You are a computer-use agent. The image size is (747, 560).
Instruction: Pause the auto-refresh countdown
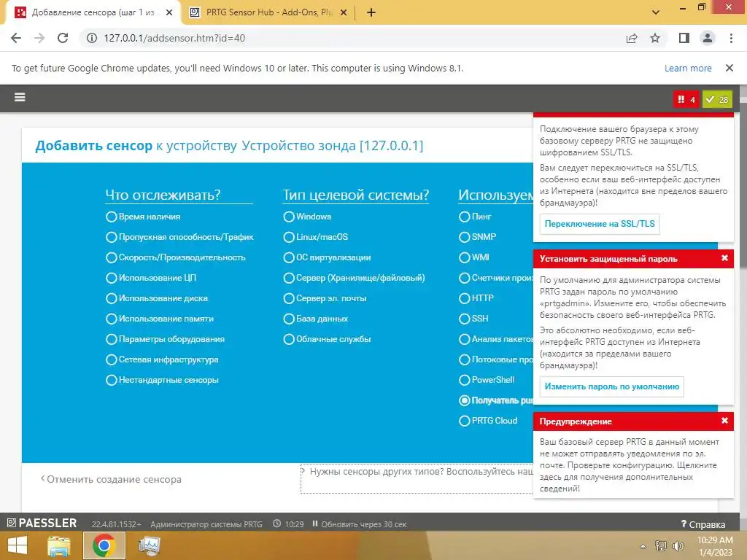(315, 524)
